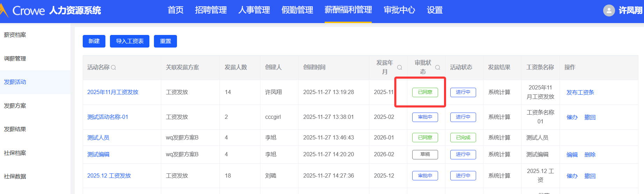Open the 审批中心 top menu
This screenshot has width=644, height=194.
399,10
